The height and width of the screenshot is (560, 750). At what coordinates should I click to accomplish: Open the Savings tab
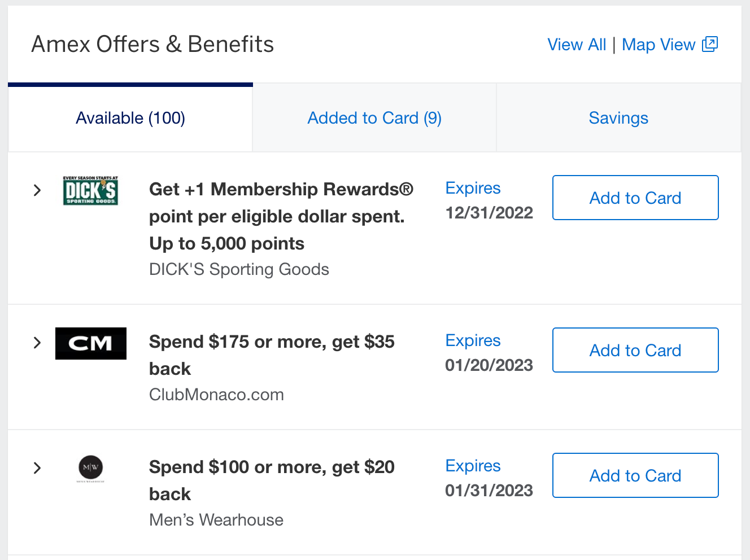coord(618,118)
